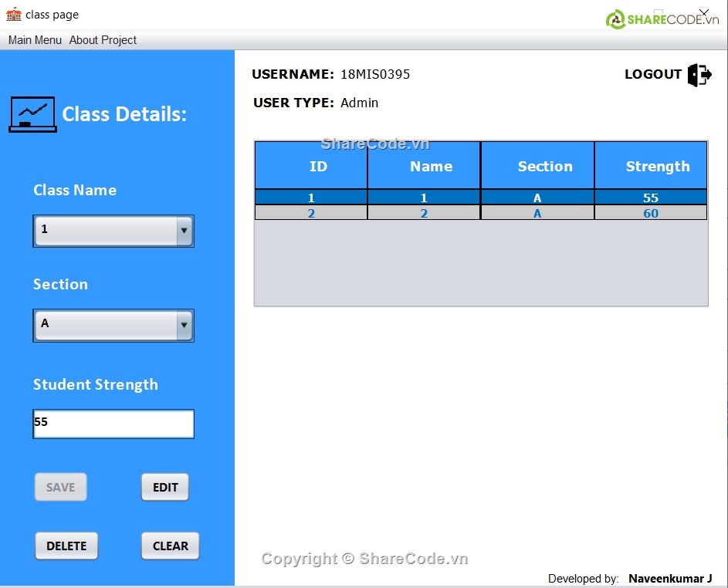This screenshot has width=728, height=588.
Task: Click the grayed SAVE button
Action: (x=60, y=487)
